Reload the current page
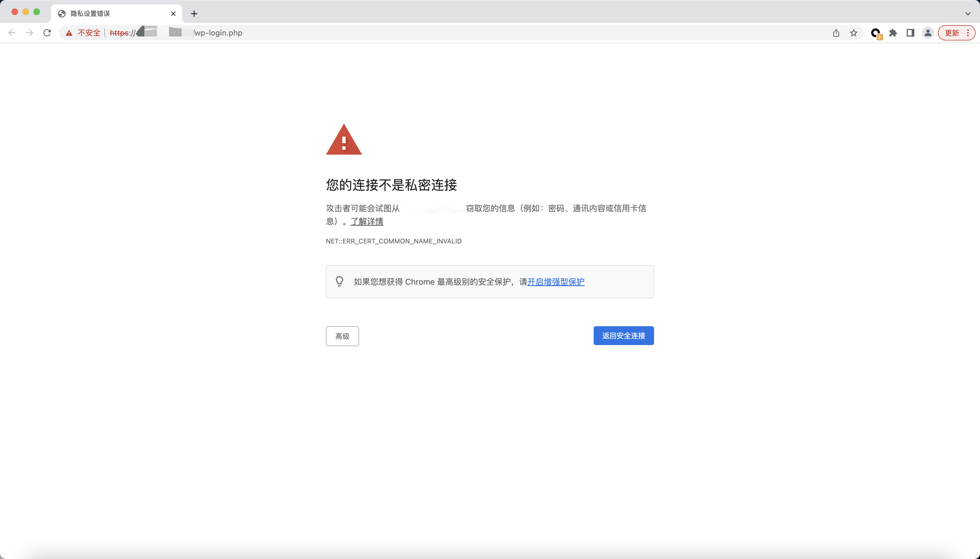This screenshot has width=980, height=559. pyautogui.click(x=47, y=33)
